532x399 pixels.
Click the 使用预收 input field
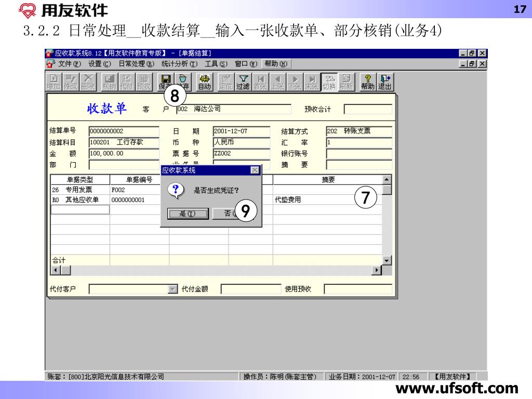358,289
